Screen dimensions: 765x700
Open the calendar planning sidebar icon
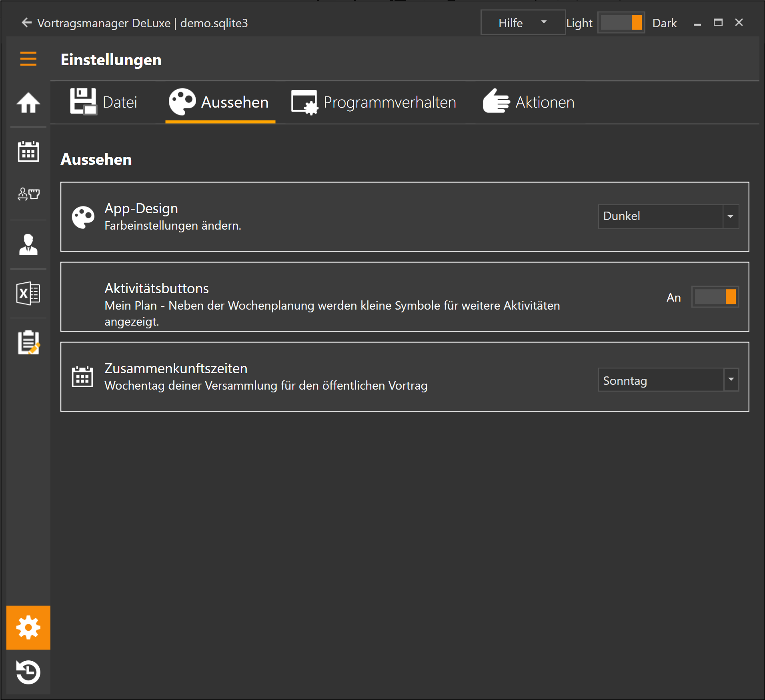point(28,152)
